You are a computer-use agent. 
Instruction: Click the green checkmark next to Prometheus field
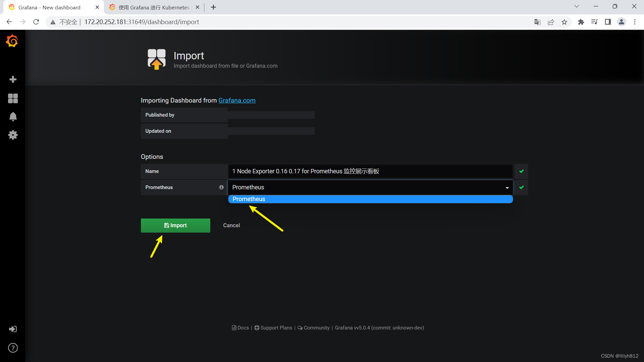[522, 187]
